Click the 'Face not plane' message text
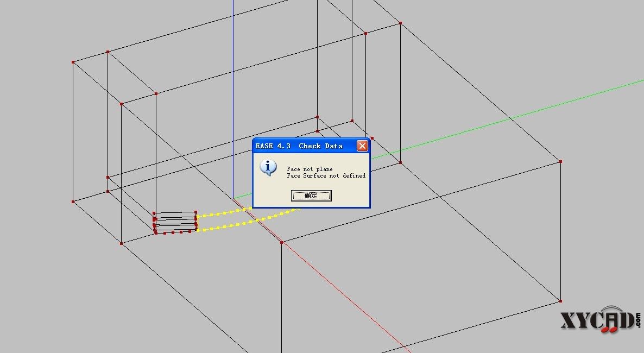 pos(310,169)
